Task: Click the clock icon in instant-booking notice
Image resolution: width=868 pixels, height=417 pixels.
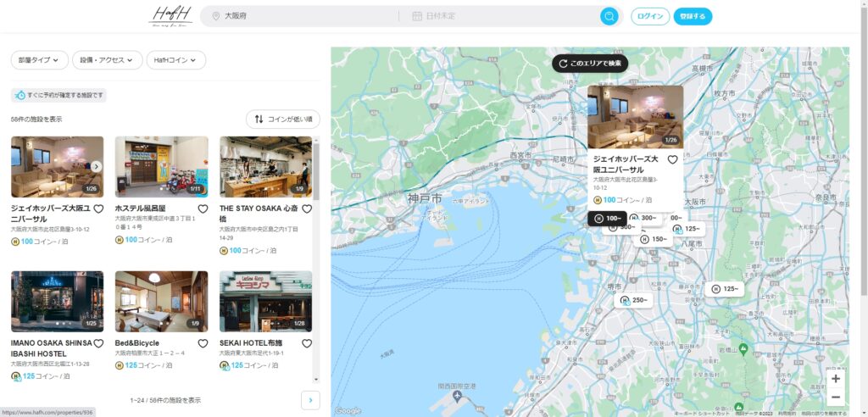Action: tap(20, 95)
